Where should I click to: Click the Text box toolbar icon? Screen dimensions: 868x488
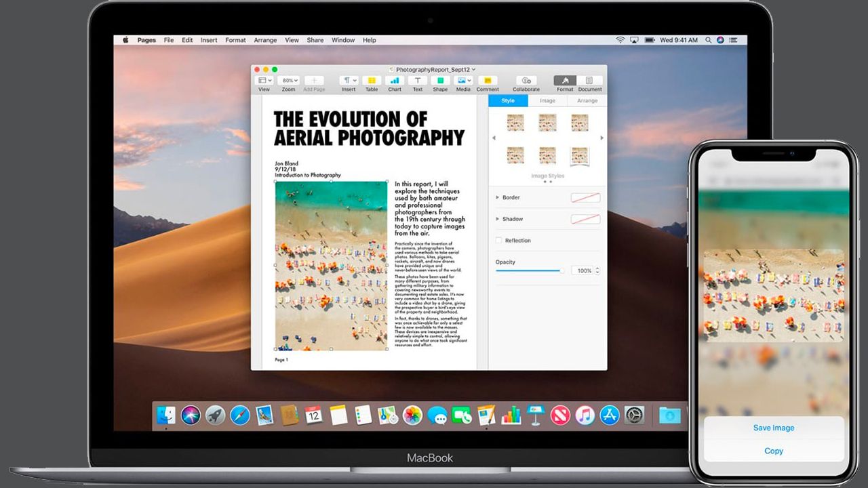[418, 80]
